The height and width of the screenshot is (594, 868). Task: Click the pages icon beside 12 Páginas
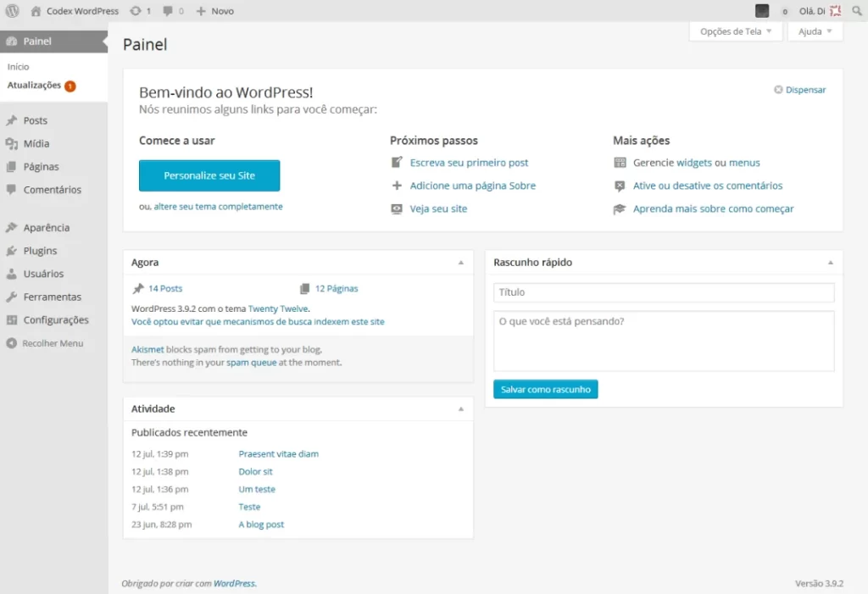304,288
